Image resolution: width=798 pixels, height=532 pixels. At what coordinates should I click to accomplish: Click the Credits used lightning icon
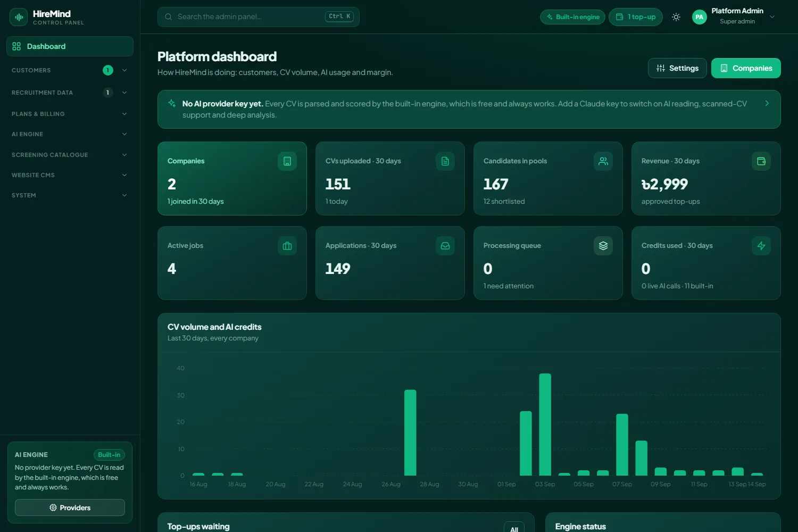tap(761, 246)
